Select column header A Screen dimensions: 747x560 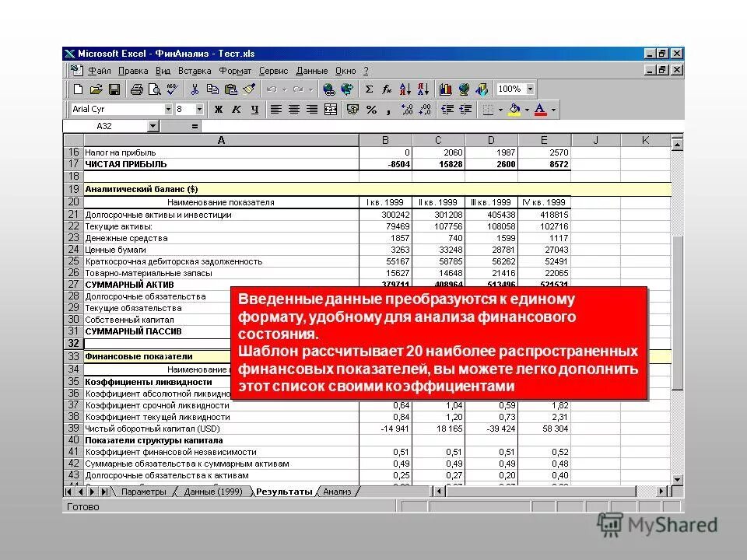point(221,141)
